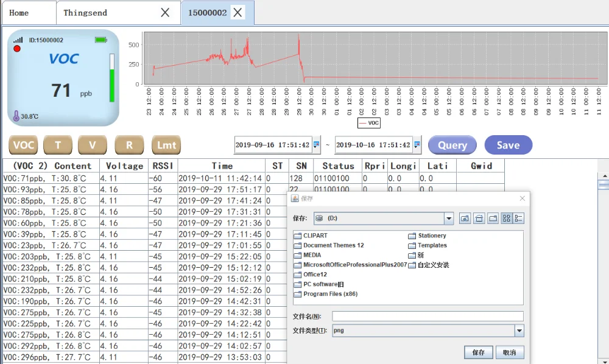The width and height of the screenshot is (609, 364).
Task: Click the Lmt button
Action: point(166,145)
